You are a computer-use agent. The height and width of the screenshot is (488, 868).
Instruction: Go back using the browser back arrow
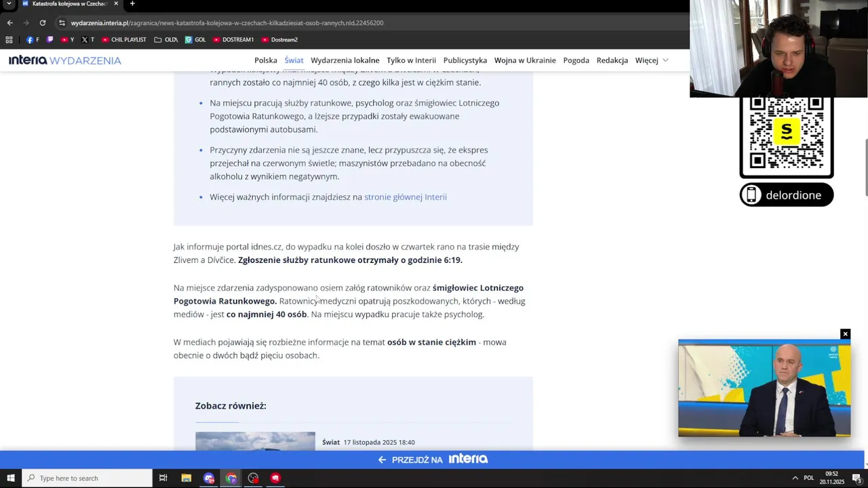9,22
